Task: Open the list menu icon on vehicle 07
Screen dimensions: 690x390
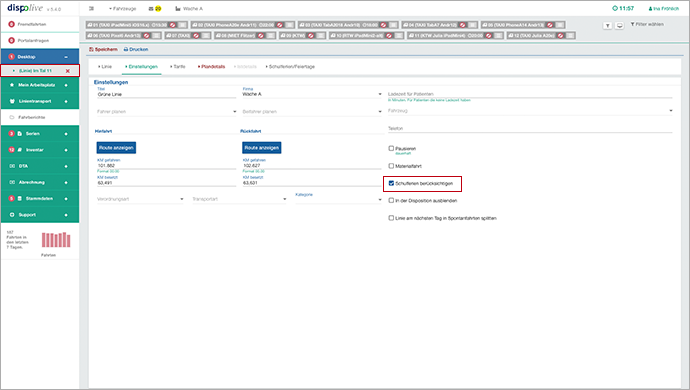Action: [206, 36]
